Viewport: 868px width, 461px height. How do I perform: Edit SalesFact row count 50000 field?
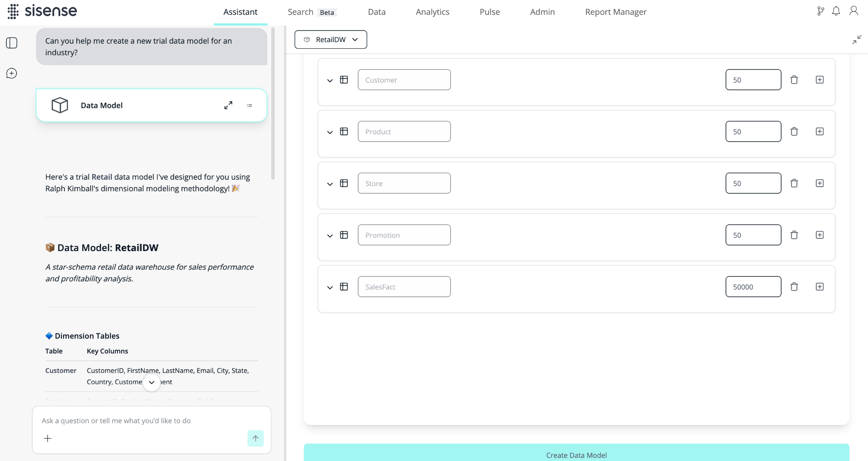(753, 287)
